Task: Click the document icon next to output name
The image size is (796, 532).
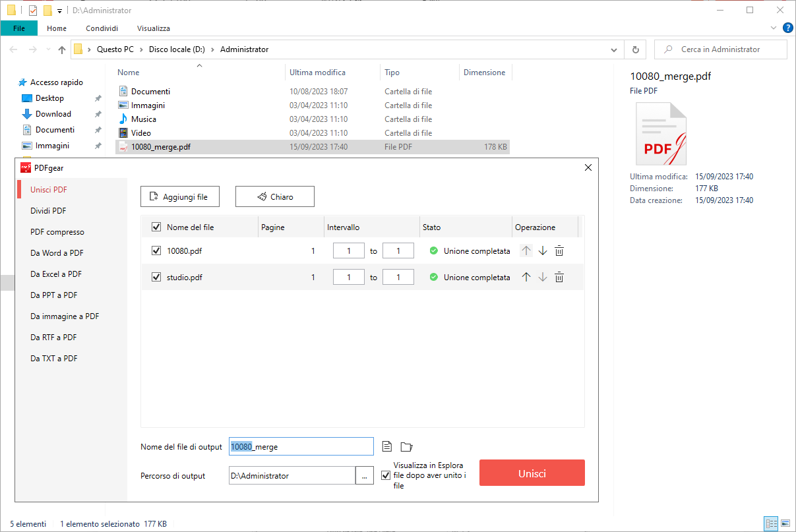Action: pyautogui.click(x=387, y=447)
